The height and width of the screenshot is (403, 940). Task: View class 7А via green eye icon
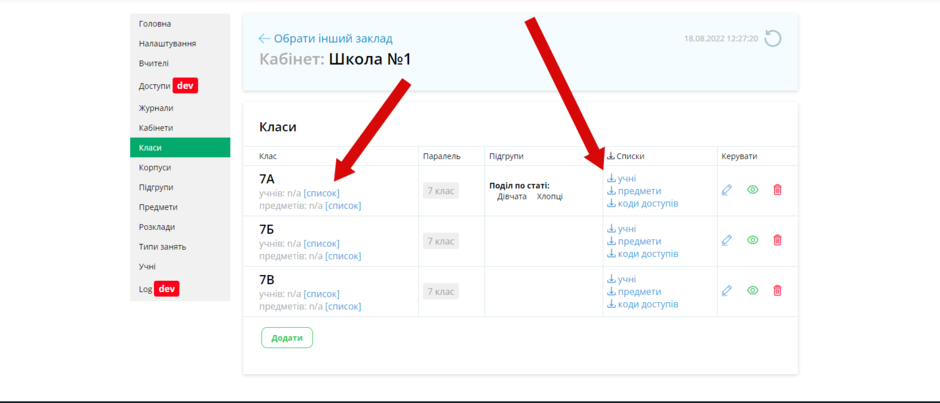point(753,190)
